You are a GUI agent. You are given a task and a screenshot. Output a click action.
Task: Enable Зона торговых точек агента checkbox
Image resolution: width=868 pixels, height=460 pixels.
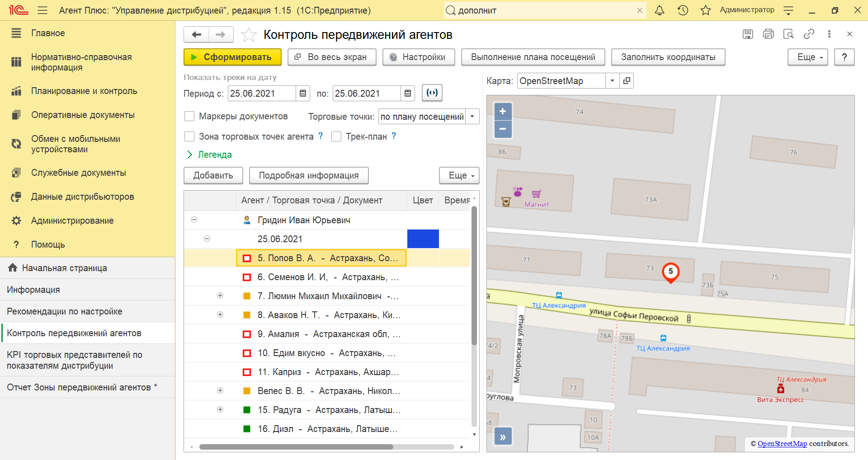[x=189, y=136]
